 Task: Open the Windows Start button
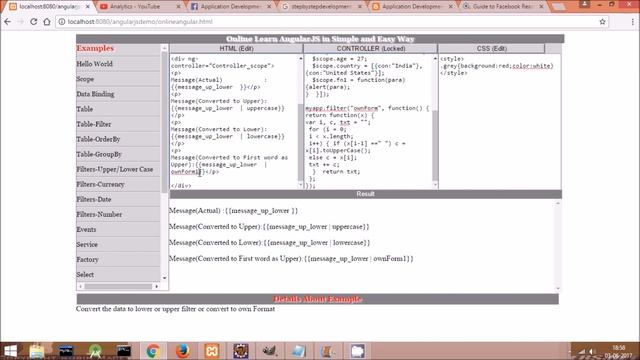pos(10,351)
